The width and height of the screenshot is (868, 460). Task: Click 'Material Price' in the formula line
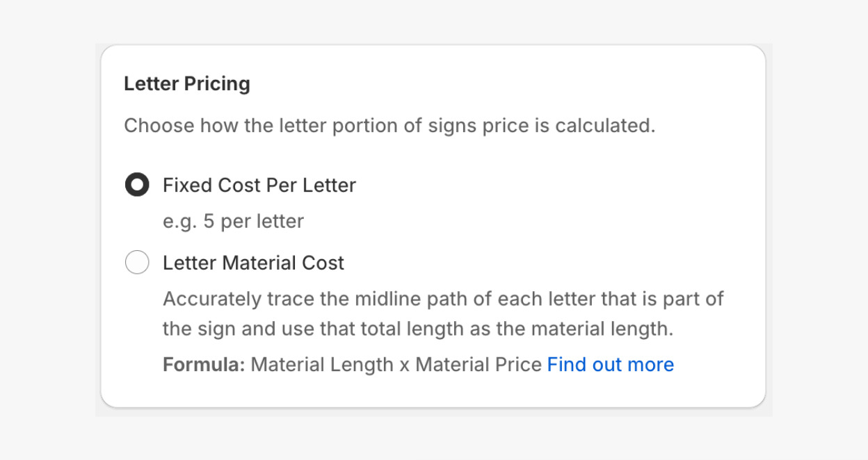click(x=478, y=365)
